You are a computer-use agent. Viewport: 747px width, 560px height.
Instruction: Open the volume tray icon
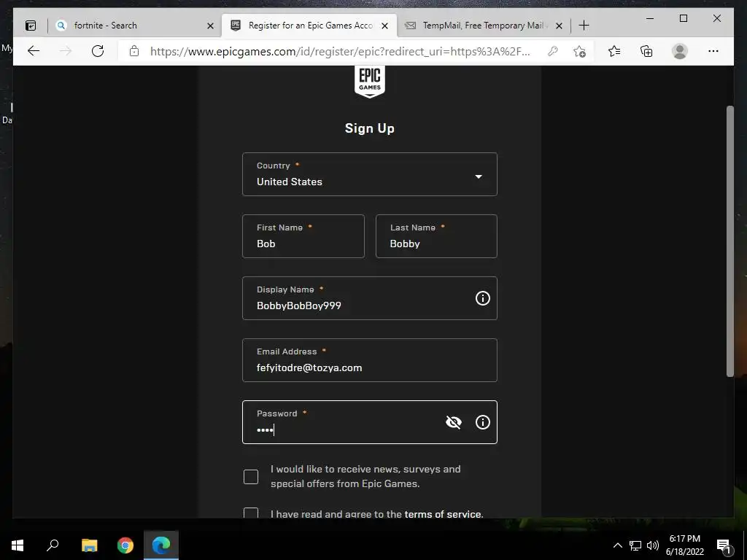click(x=653, y=545)
